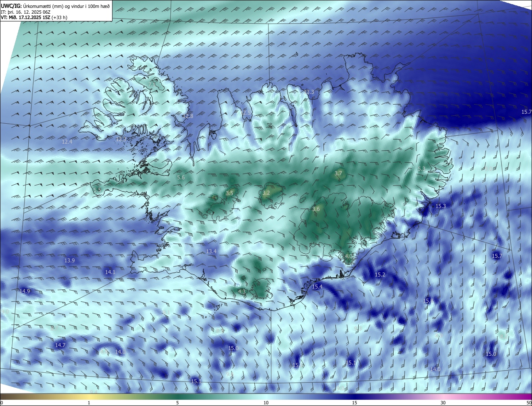
Task: Click the map value label 5.6
Action: coord(181,177)
